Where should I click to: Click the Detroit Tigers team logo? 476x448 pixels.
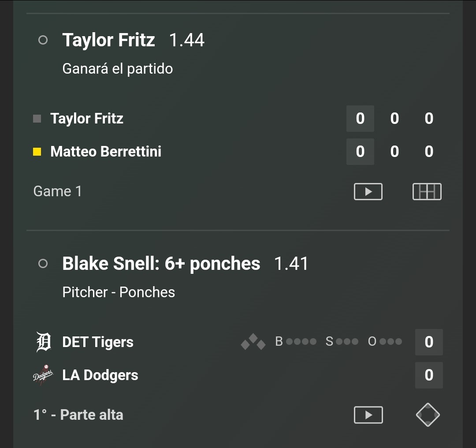44,342
